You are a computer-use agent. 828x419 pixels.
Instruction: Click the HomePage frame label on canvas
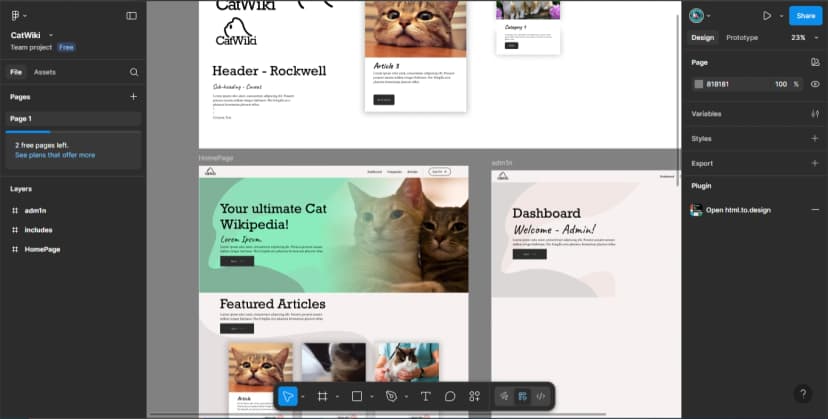point(216,158)
